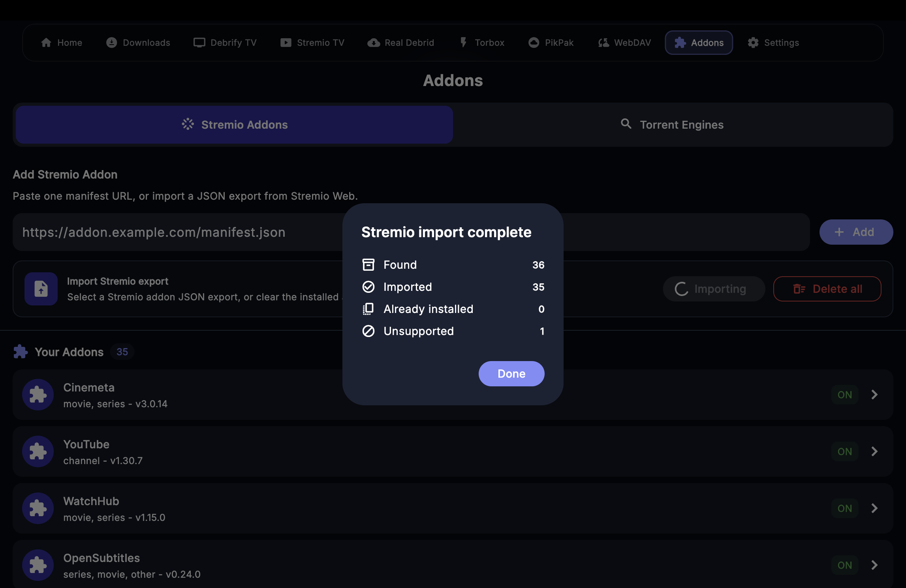Click the Already installed count 0
Viewport: 906px width, 588px height.
pos(541,309)
